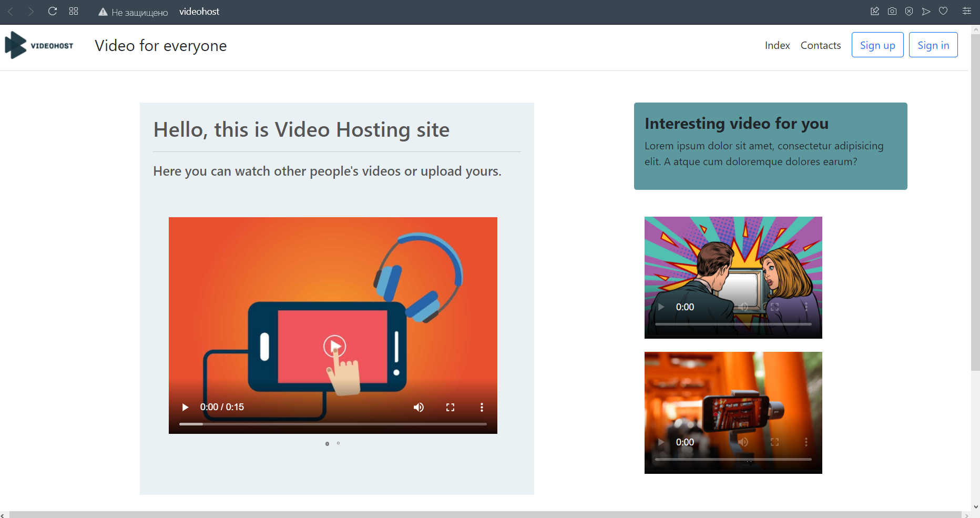Mute the smartphone gimbal video

click(743, 442)
